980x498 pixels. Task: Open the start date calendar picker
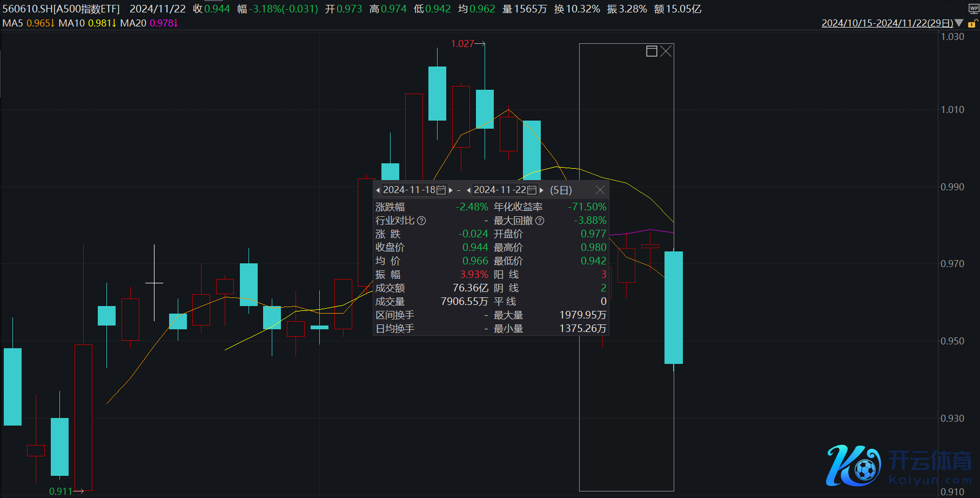tap(441, 190)
